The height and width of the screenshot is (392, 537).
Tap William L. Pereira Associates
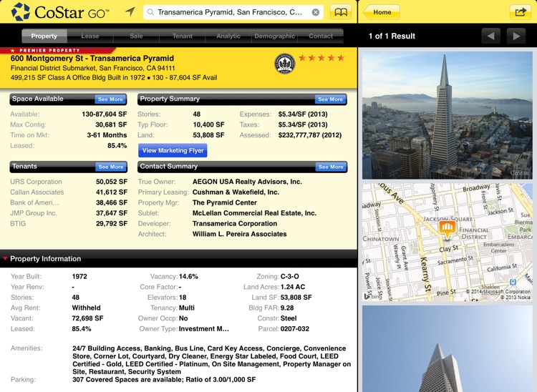[239, 235]
